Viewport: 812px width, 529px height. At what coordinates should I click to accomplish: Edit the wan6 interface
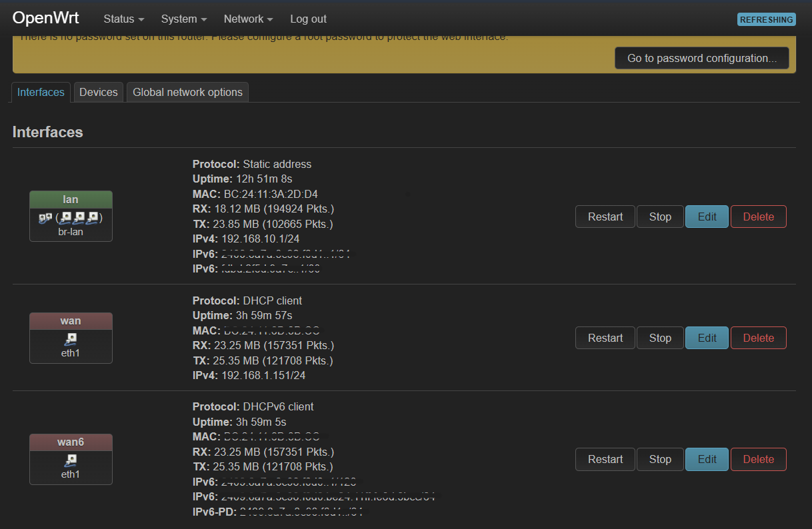[707, 459]
